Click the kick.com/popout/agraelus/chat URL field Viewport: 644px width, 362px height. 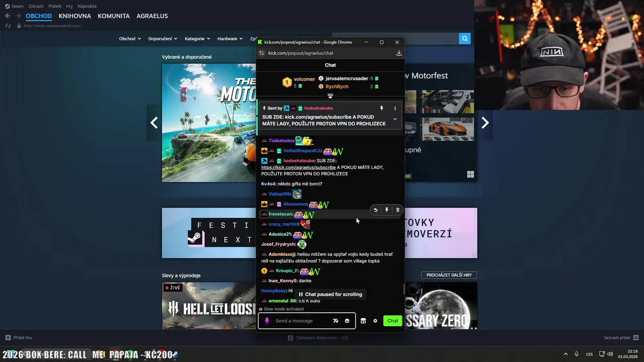tap(301, 53)
